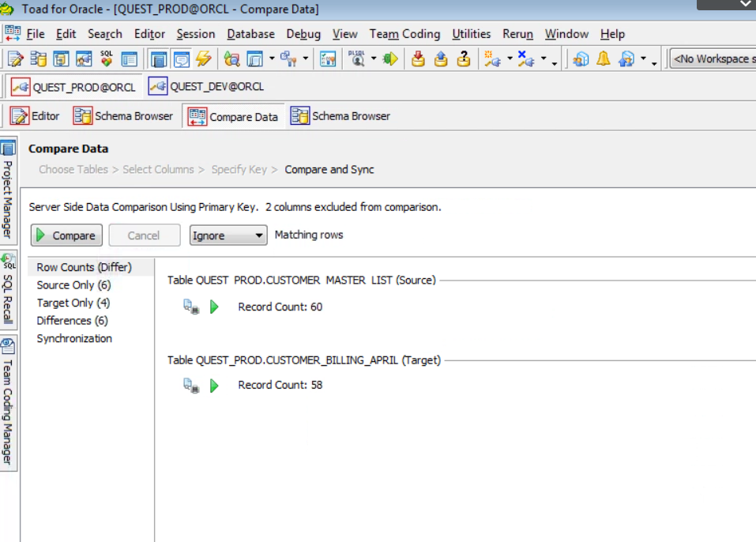756x542 pixels.
Task: Expand the dropdown arrow beside end connection icon
Action: click(x=543, y=58)
